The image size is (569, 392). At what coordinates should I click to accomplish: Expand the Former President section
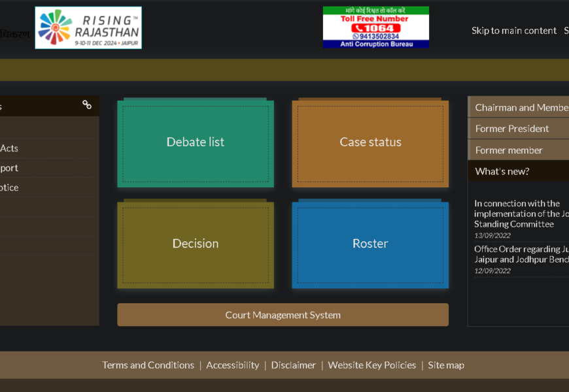pyautogui.click(x=512, y=129)
